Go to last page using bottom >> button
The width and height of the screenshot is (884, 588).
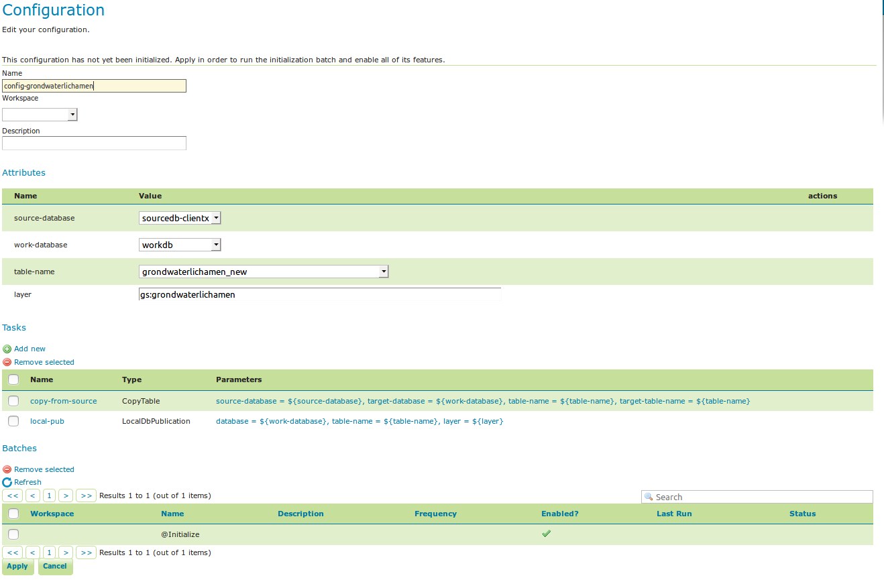point(85,552)
